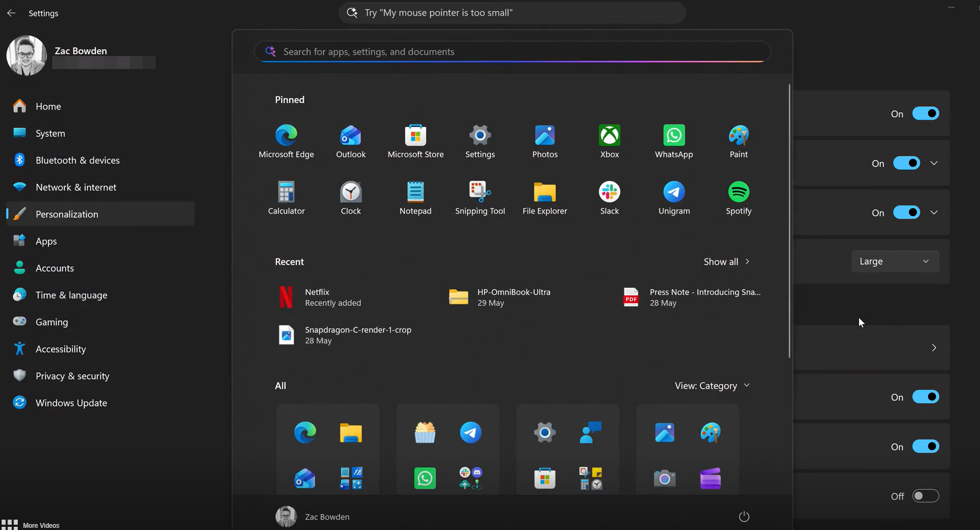The image size is (980, 530).
Task: Open Apps settings page
Action: [100, 241]
